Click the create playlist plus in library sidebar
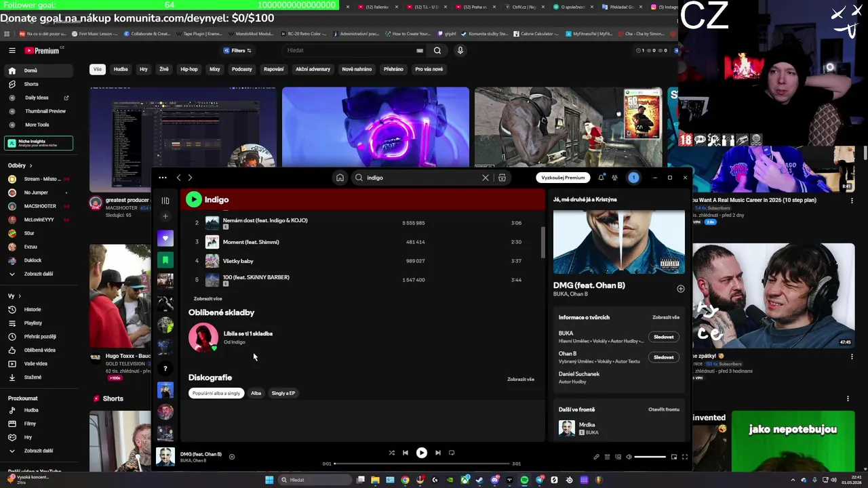 click(x=165, y=216)
